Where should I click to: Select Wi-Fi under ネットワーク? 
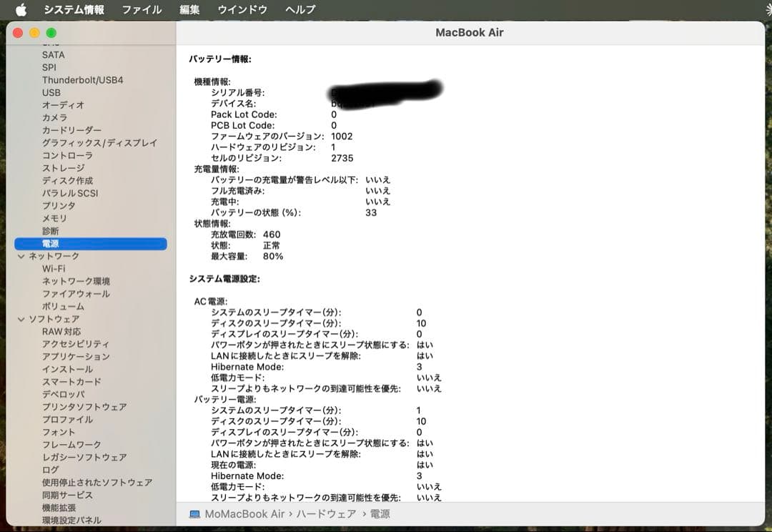(54, 268)
